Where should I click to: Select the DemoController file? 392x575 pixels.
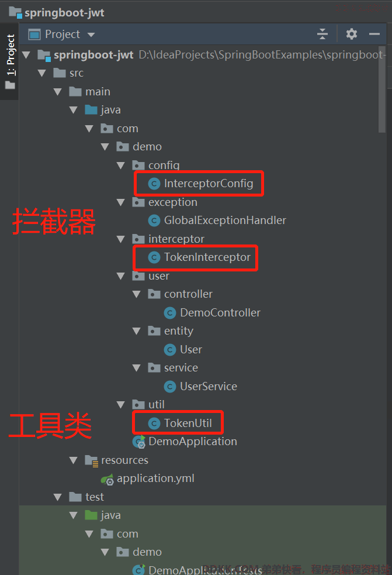212,313
